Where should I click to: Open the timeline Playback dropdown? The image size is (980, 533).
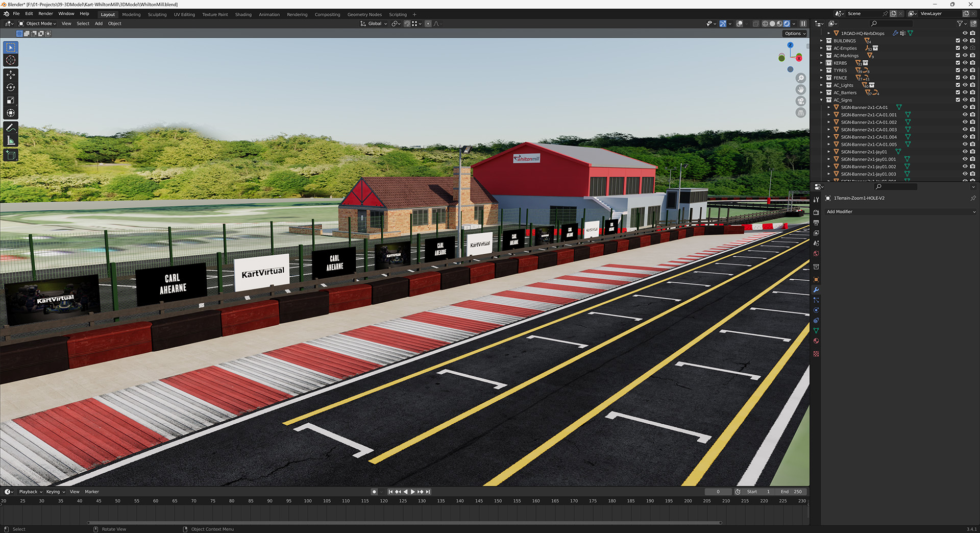(31, 492)
